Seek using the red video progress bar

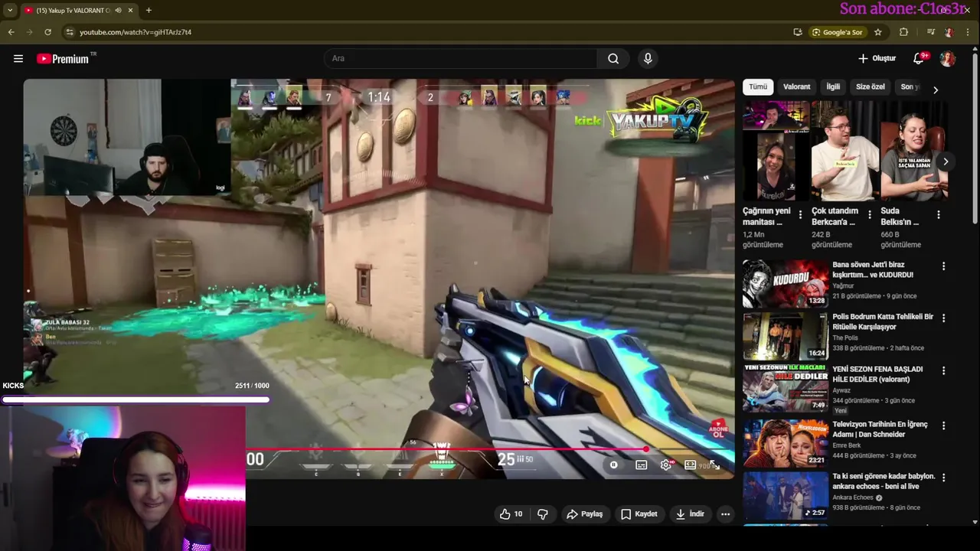490,449
